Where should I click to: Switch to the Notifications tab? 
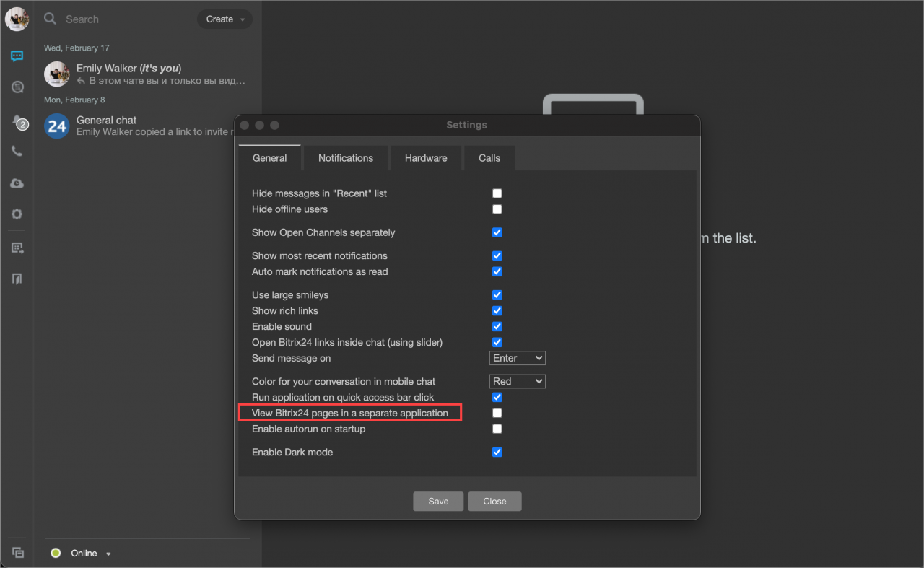coord(346,157)
